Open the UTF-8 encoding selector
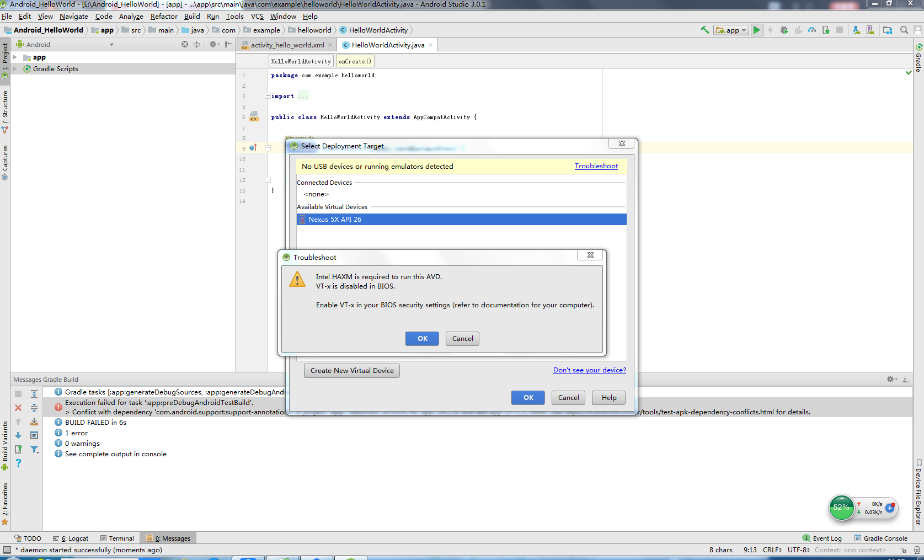This screenshot has height=560, width=924. click(x=799, y=550)
